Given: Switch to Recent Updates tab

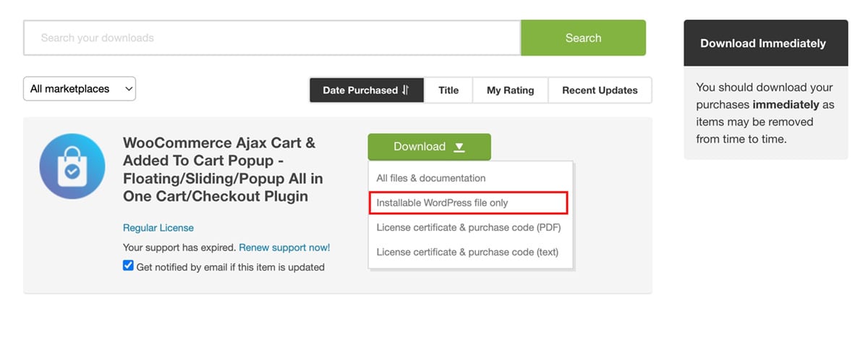Looking at the screenshot, I should pyautogui.click(x=600, y=90).
